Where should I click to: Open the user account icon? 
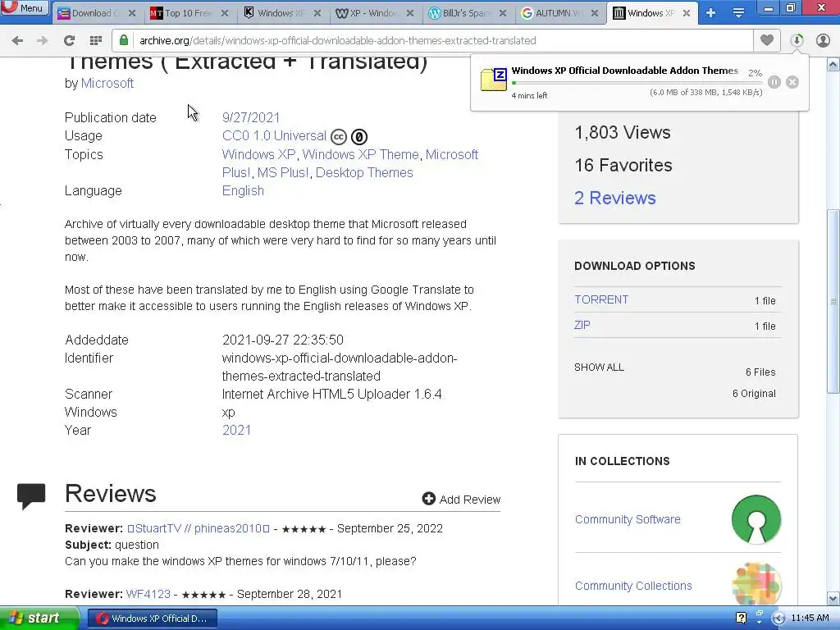coord(823,40)
